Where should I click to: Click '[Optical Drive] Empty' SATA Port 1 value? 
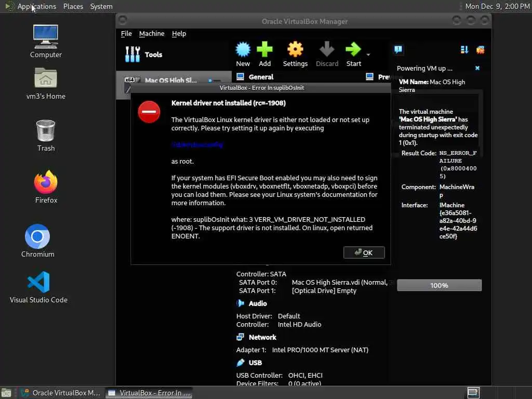point(324,291)
